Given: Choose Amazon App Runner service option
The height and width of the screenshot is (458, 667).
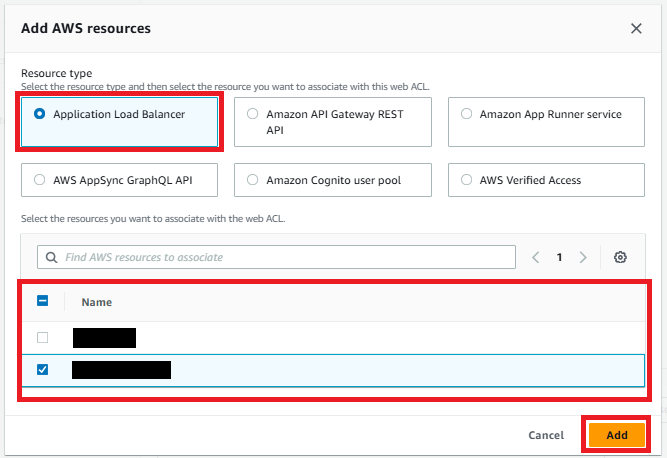Looking at the screenshot, I should coord(546,122).
